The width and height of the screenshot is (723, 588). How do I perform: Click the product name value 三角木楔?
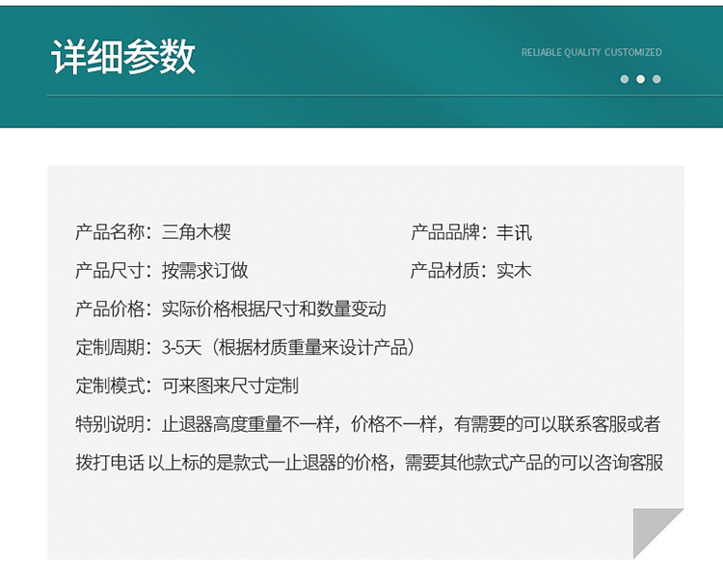(x=196, y=232)
